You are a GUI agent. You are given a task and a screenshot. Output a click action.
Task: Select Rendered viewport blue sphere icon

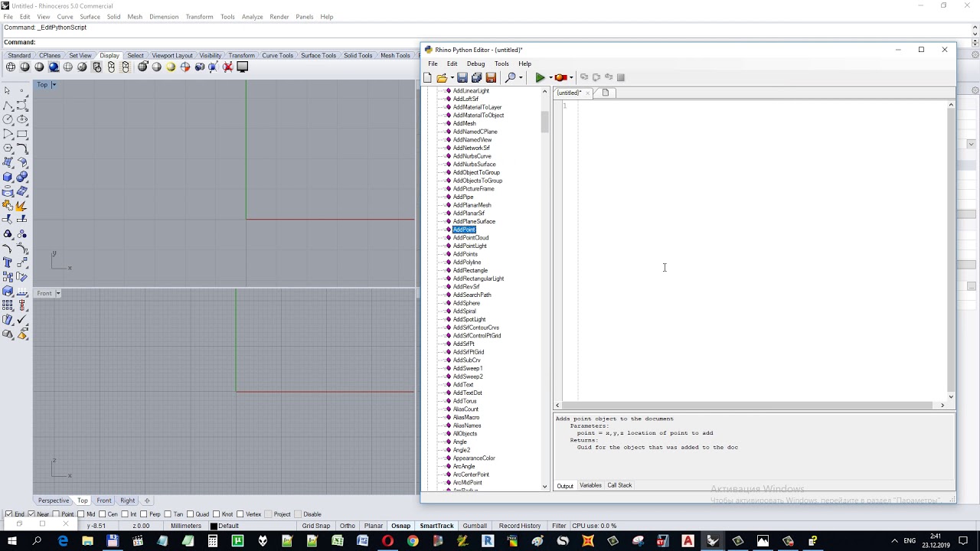pos(54,67)
